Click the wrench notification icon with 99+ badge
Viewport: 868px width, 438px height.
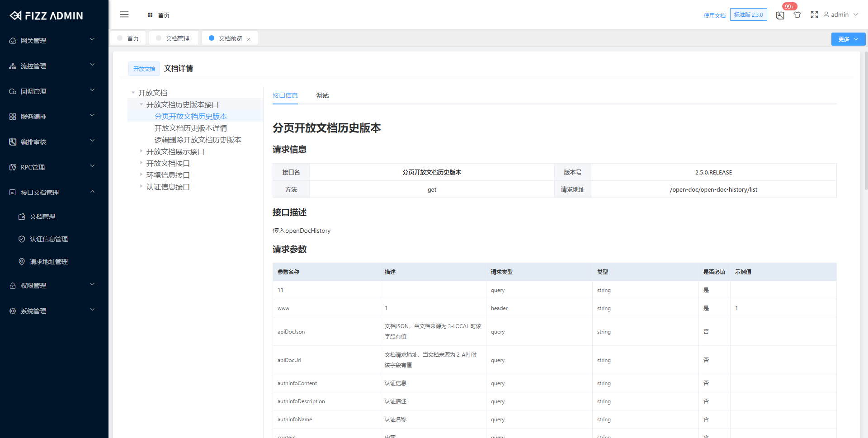[x=779, y=15]
